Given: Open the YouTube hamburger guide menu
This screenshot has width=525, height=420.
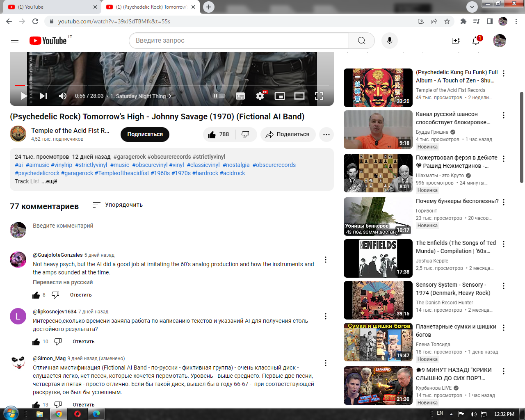Looking at the screenshot, I should [15, 40].
